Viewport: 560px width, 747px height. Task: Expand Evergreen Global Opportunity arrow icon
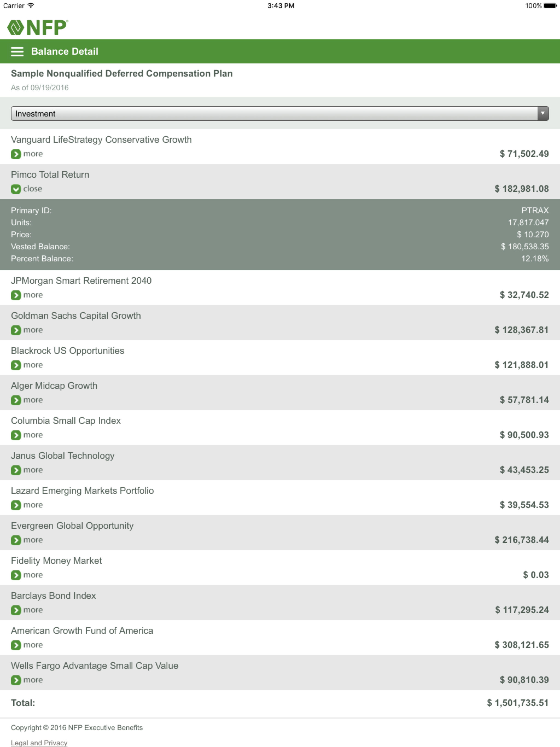pos(16,540)
